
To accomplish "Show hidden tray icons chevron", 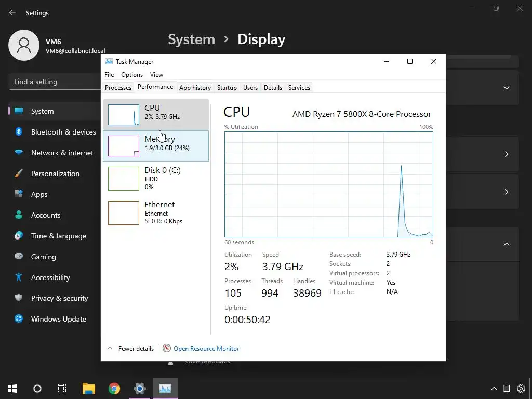I will 494,389.
